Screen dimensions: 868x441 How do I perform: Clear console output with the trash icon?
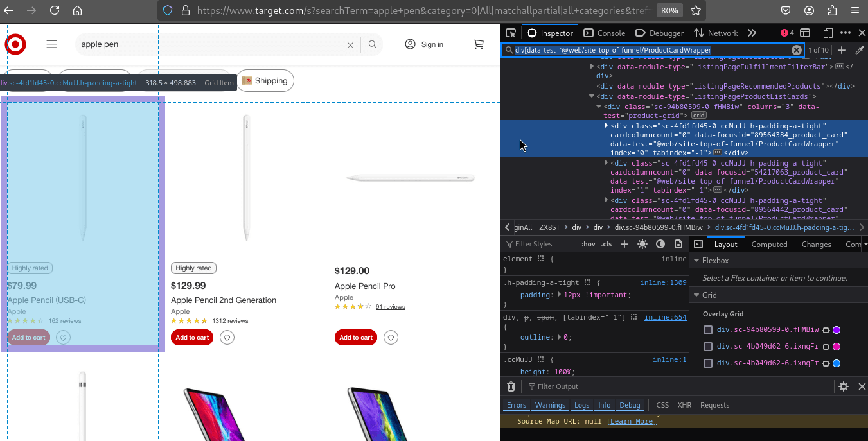coord(511,386)
